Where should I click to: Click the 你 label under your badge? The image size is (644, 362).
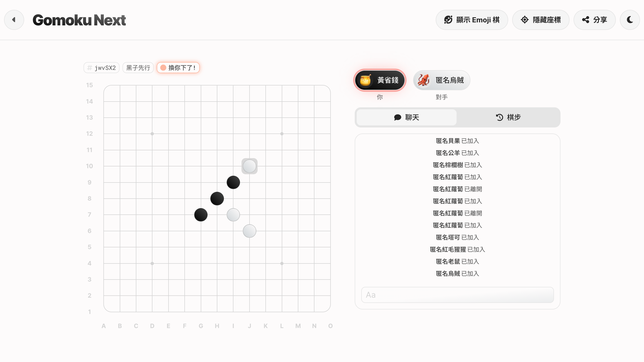[380, 97]
